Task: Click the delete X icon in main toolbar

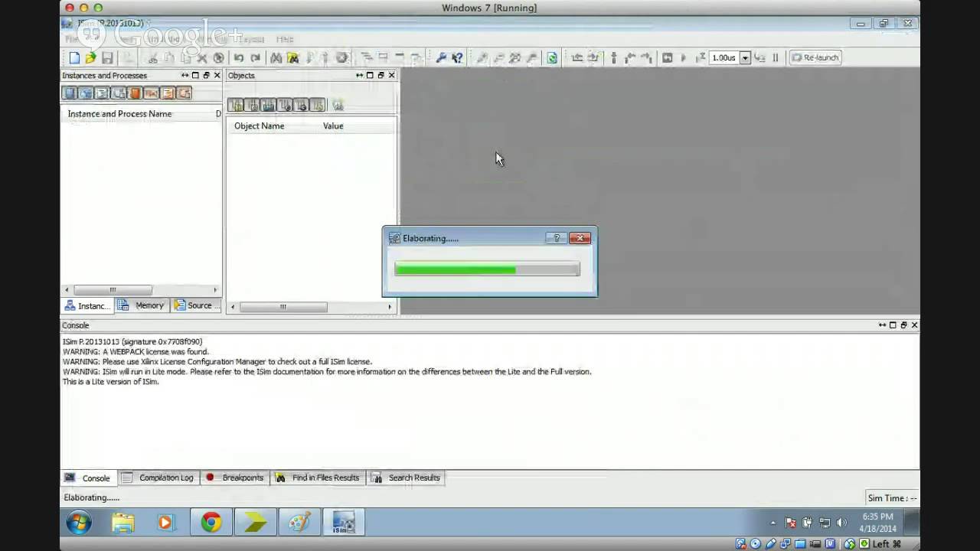Action: [x=202, y=58]
